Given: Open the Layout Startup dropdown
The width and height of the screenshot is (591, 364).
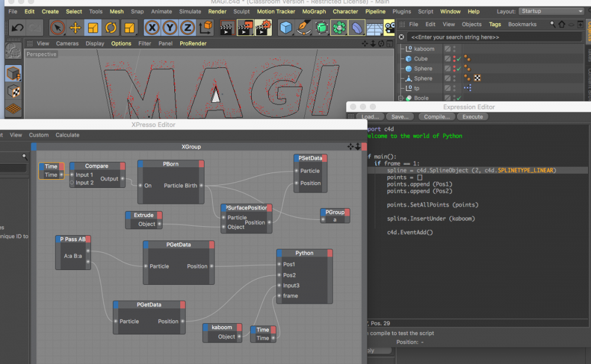Looking at the screenshot, I should 551,11.
